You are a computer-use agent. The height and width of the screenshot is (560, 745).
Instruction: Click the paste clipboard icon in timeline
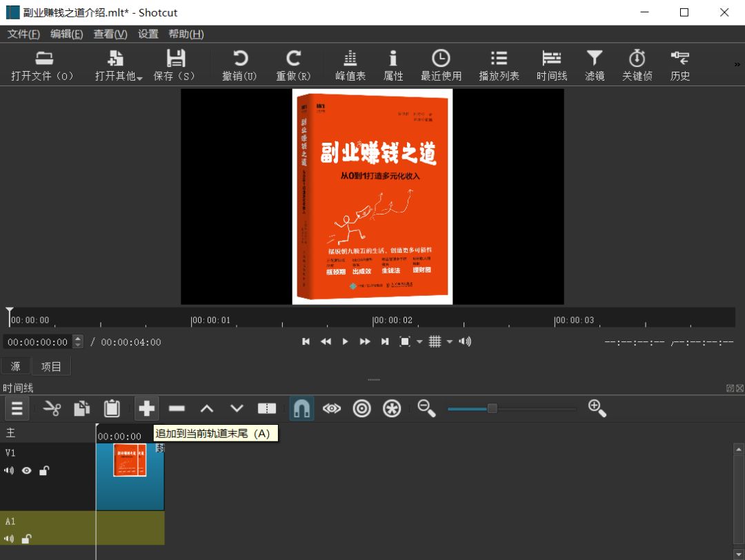112,408
